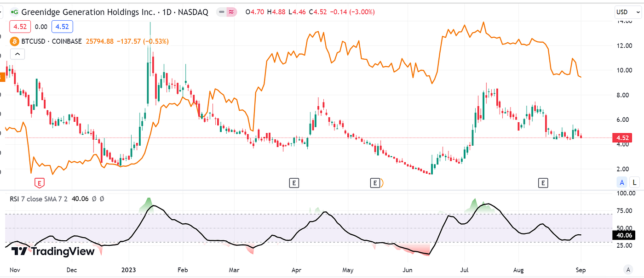Click the Feb label on time axis
The width and height of the screenshot is (644, 278).
[184, 270]
